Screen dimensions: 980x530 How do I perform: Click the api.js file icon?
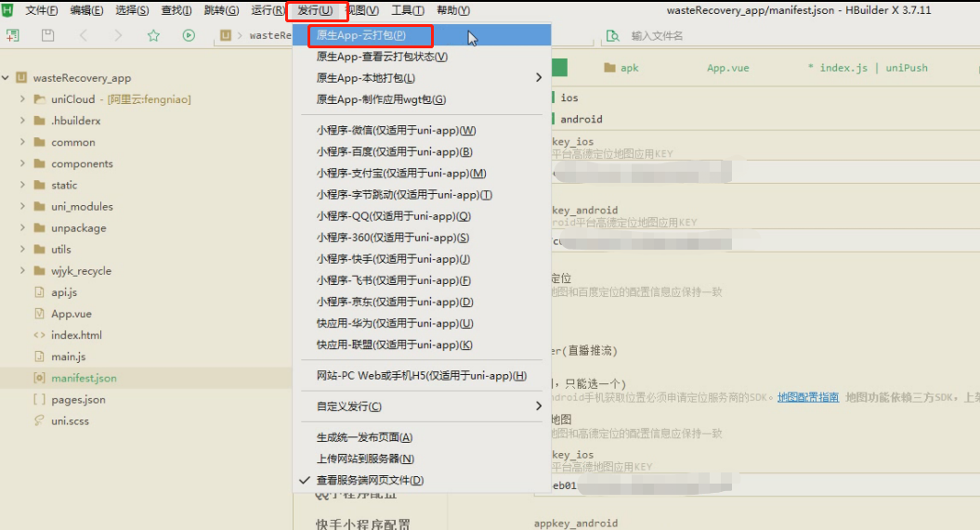point(39,292)
